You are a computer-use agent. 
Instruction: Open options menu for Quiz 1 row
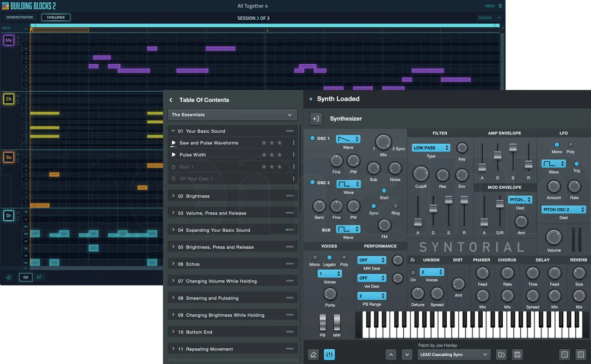point(294,166)
